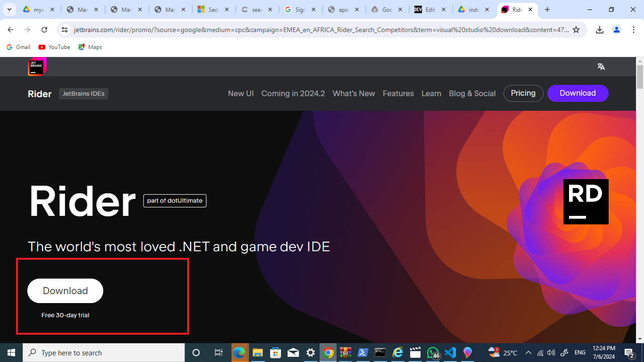Viewport: 644px width, 362px height.
Task: Switch to the 'myv' browser tab
Action: point(39,9)
